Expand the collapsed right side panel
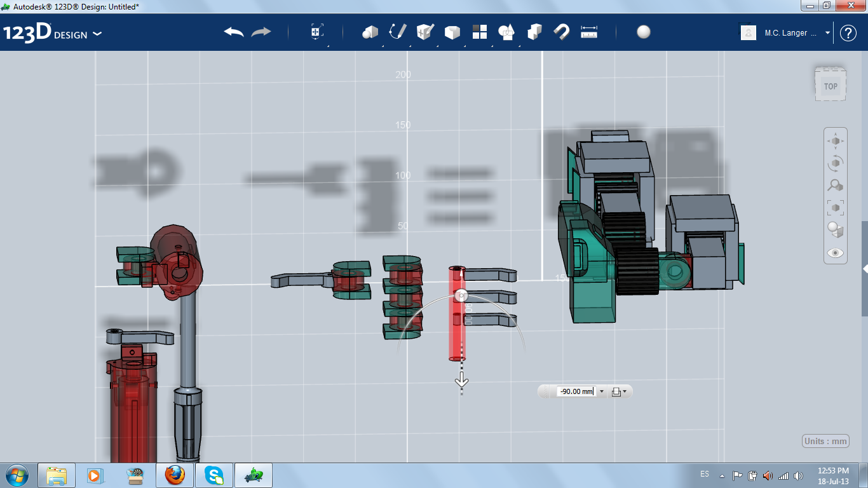The width and height of the screenshot is (868, 488). (865, 269)
